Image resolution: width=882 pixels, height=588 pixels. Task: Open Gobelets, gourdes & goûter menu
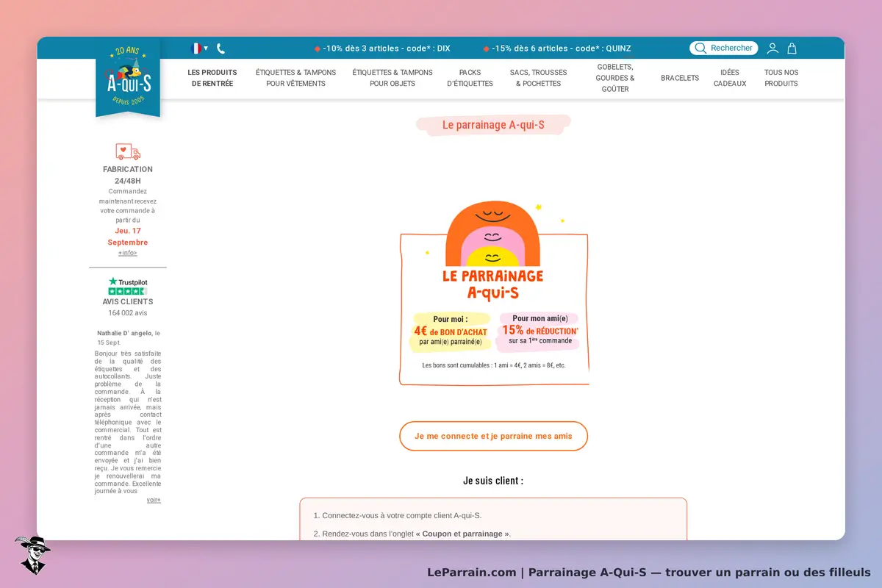[615, 78]
